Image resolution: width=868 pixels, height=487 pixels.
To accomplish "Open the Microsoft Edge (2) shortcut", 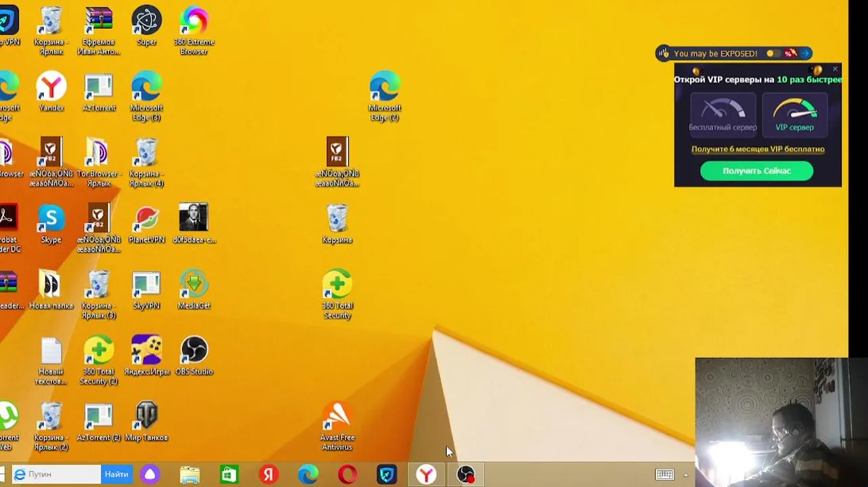I will point(385,96).
